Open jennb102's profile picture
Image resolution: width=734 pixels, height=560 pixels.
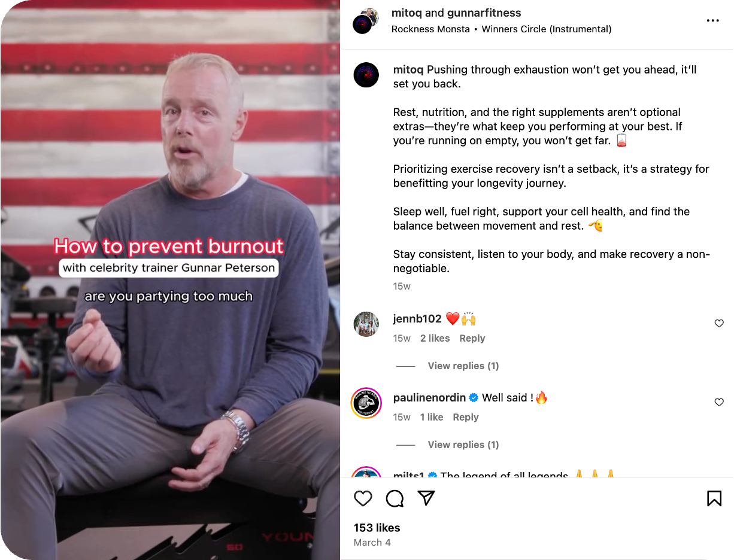tap(366, 324)
